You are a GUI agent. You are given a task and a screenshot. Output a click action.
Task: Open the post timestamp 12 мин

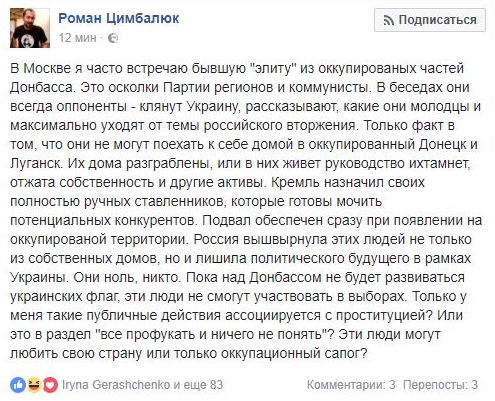pos(77,38)
